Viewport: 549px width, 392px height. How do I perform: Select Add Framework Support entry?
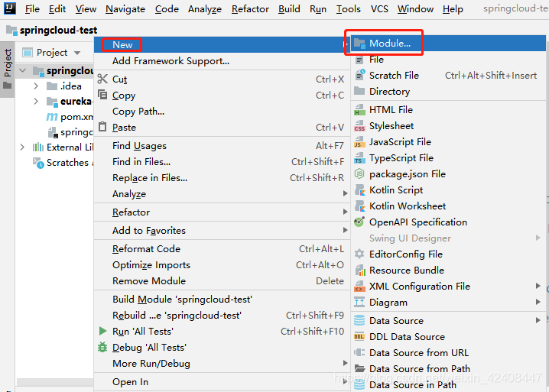pos(171,61)
